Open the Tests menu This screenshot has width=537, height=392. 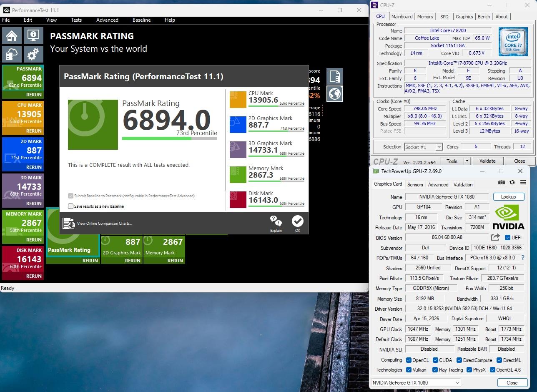pyautogui.click(x=76, y=20)
